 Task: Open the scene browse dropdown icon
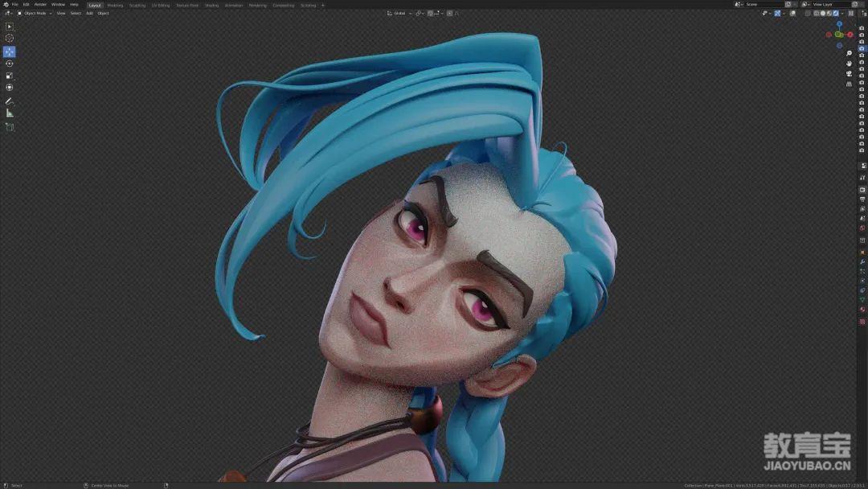point(739,5)
